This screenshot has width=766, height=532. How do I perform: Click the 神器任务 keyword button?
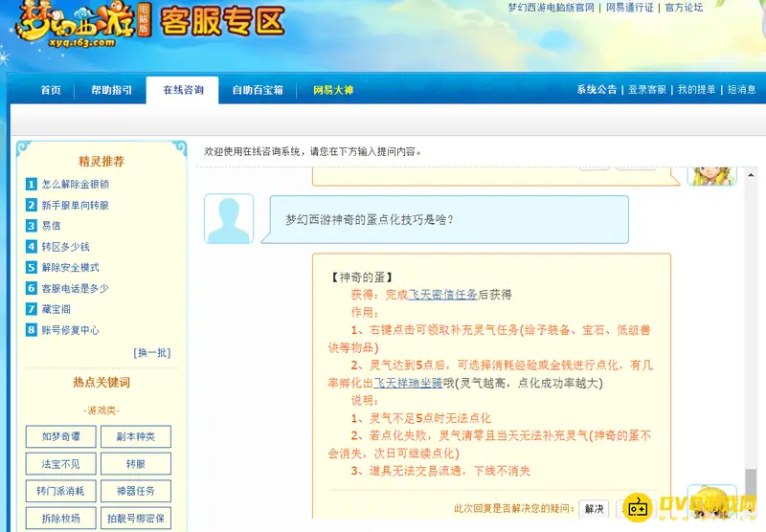point(136,491)
